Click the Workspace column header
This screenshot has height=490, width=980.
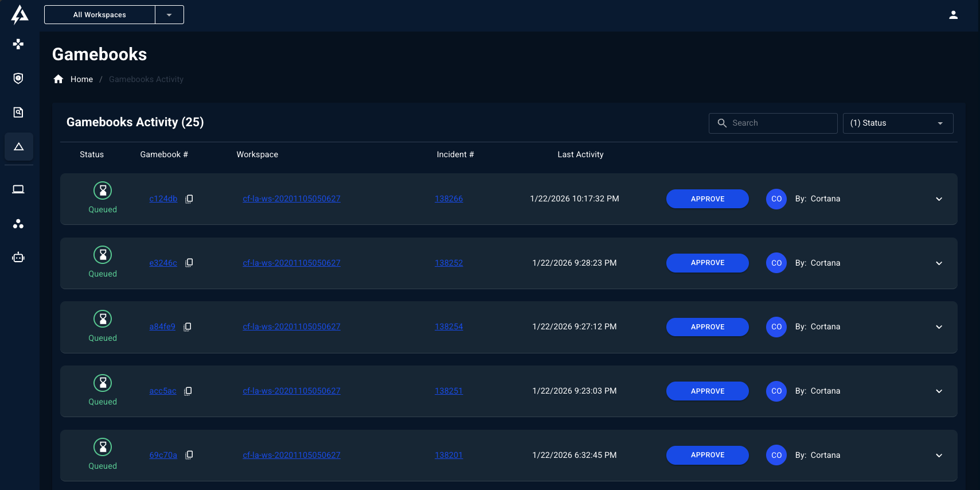257,154
